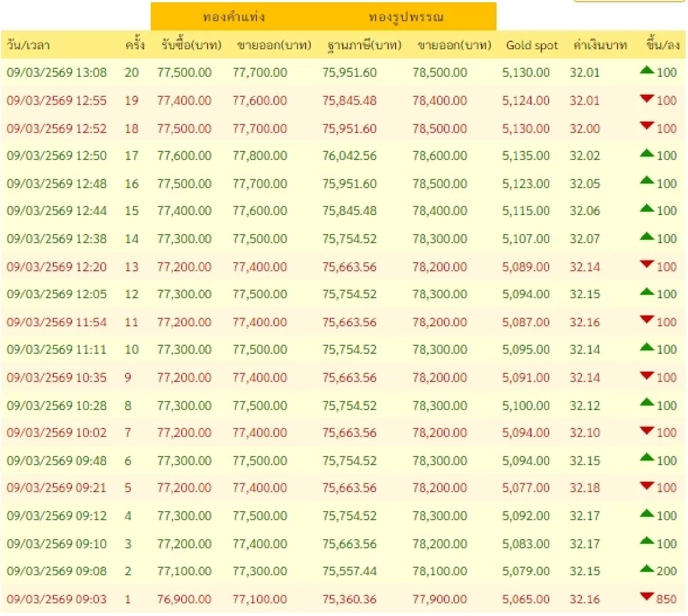
Task: Select the รับซื้อ(บาท) column header
Action: (x=190, y=45)
